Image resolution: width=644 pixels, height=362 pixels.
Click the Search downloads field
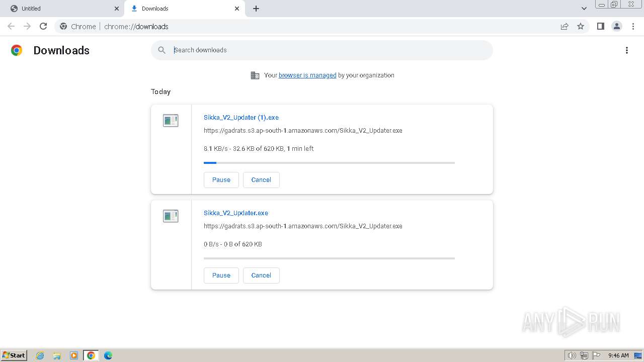click(x=322, y=50)
